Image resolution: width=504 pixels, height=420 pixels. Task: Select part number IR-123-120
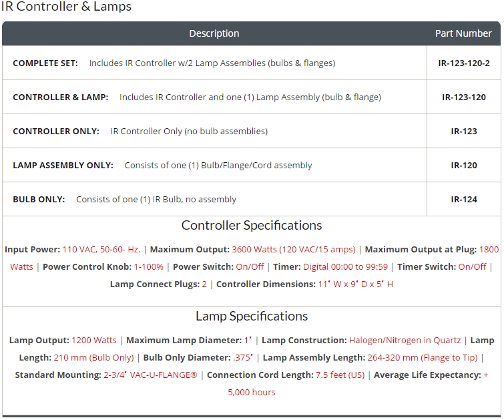coord(463,97)
